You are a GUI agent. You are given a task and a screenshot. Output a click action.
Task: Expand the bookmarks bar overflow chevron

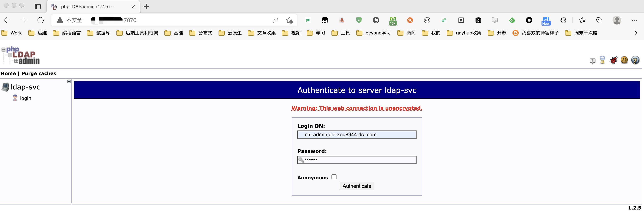click(635, 33)
